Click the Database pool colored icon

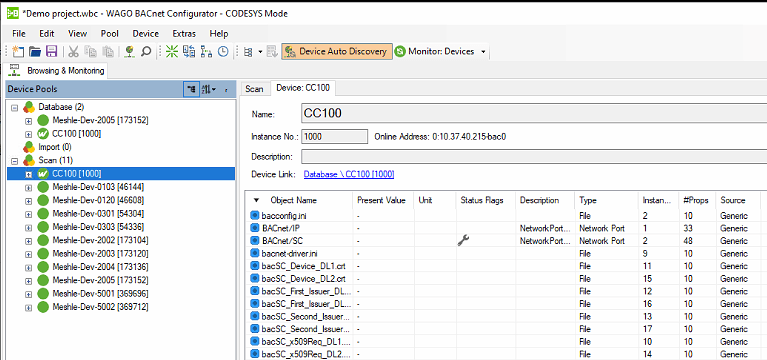coord(29,107)
